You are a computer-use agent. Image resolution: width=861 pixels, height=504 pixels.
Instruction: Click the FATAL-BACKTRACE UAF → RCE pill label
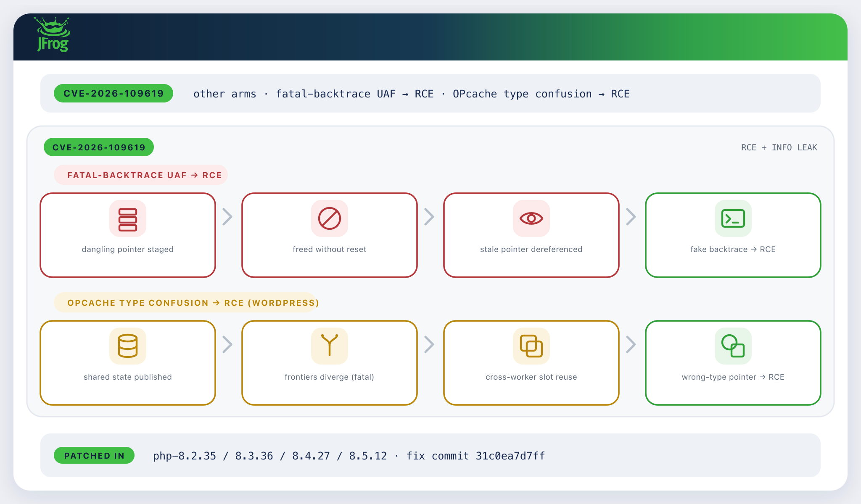pos(141,175)
